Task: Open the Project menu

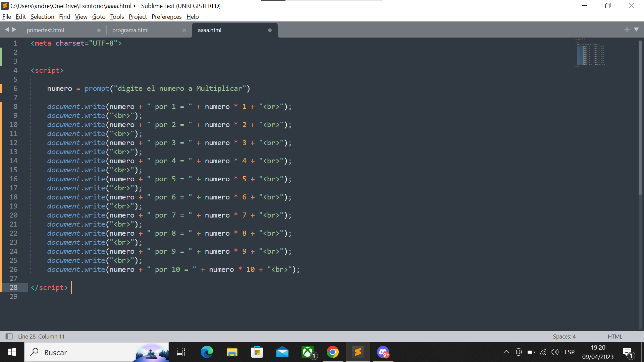Action: 138,17
